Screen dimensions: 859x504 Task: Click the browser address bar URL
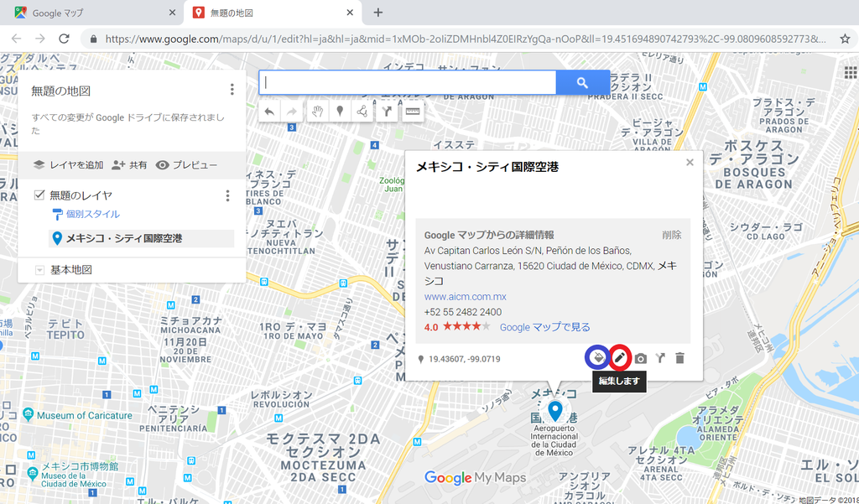coord(466,39)
